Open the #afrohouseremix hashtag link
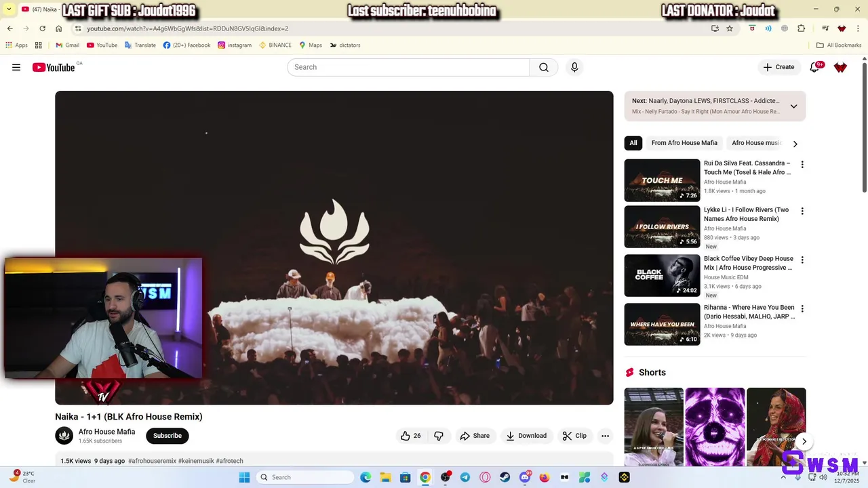The height and width of the screenshot is (488, 868). click(152, 461)
